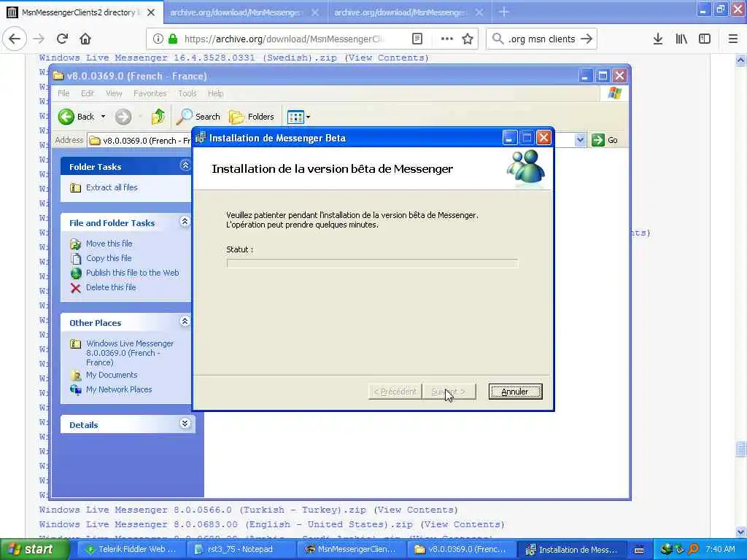Click Explorer Up folder icon
This screenshot has width=747, height=560.
pyautogui.click(x=158, y=117)
